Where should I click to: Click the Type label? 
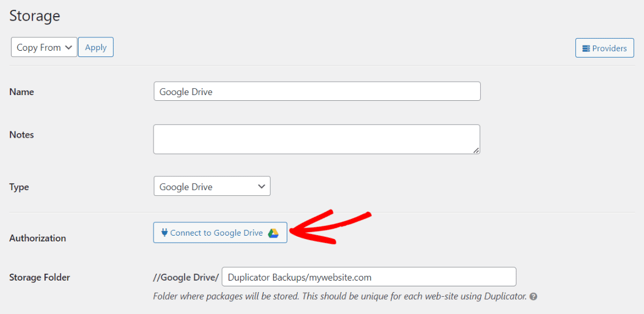[x=19, y=187]
